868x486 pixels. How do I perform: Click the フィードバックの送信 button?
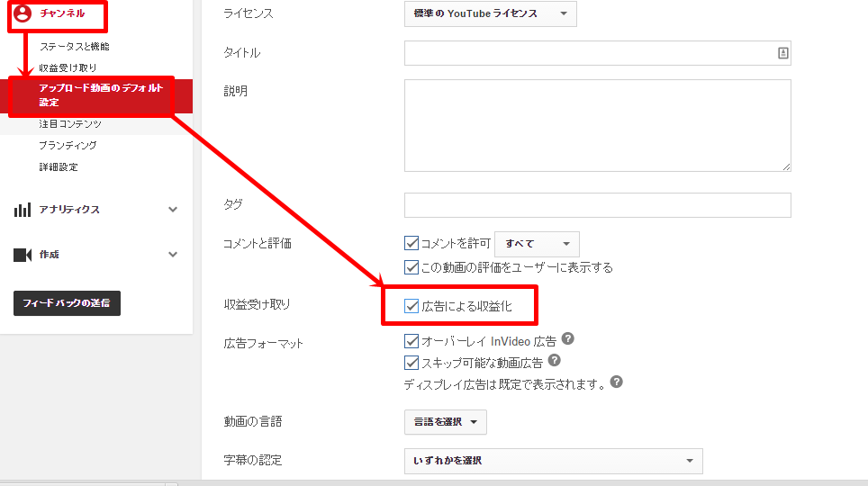coord(67,302)
